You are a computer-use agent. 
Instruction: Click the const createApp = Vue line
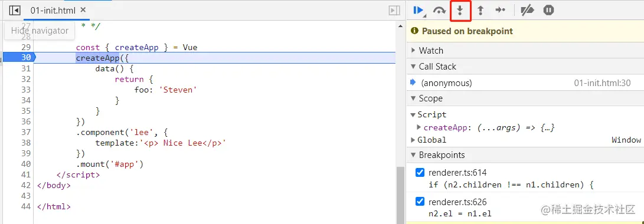[136, 47]
